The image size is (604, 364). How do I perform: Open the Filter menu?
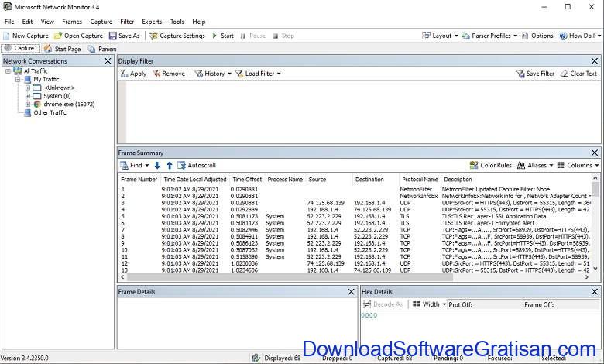(x=127, y=22)
